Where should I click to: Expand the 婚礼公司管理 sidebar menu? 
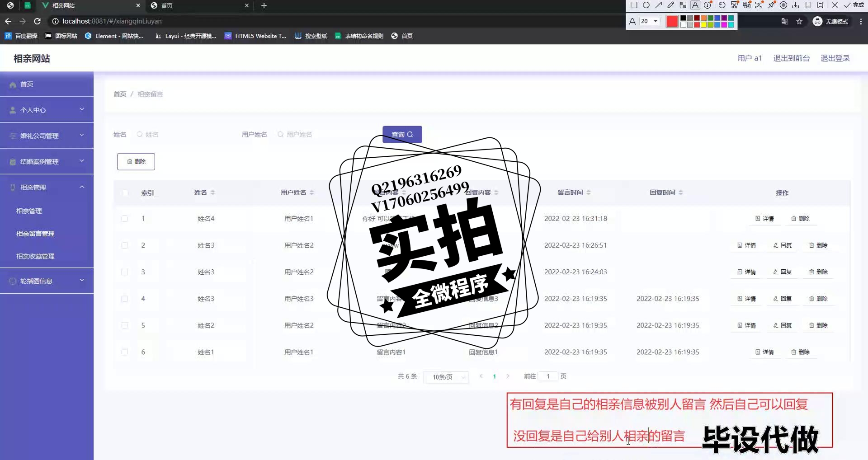coord(47,136)
